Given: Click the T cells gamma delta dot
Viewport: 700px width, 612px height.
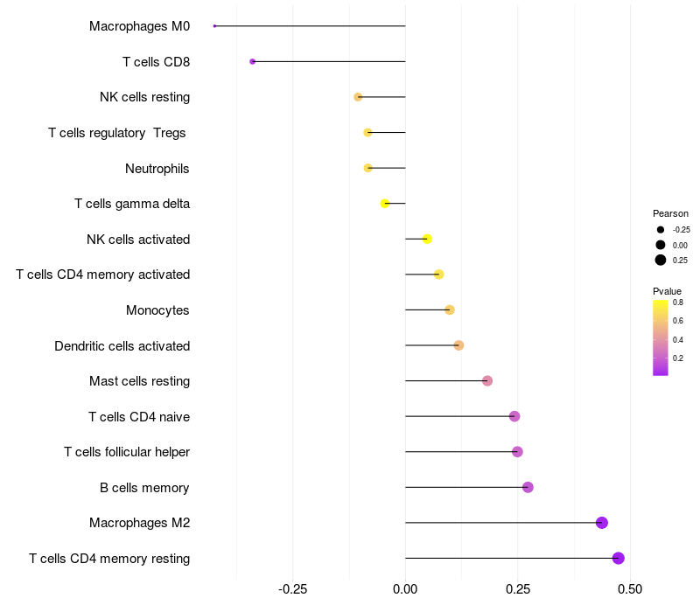Looking at the screenshot, I should click(385, 204).
